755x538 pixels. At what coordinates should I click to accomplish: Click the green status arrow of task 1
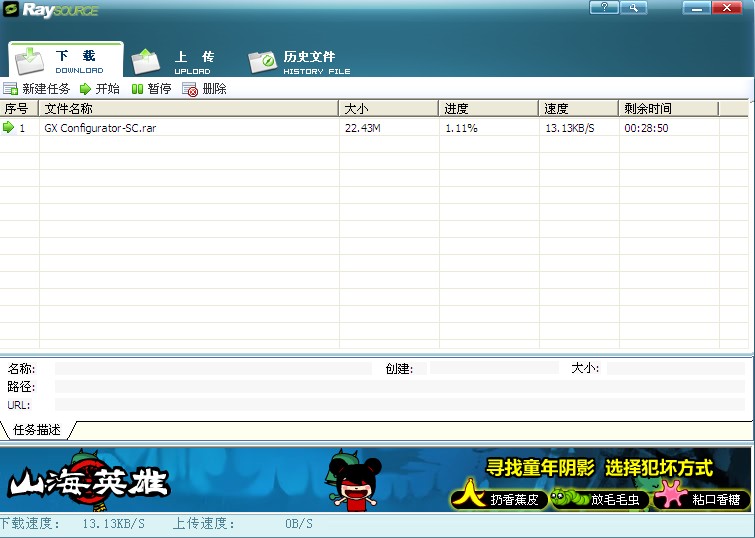(9, 128)
